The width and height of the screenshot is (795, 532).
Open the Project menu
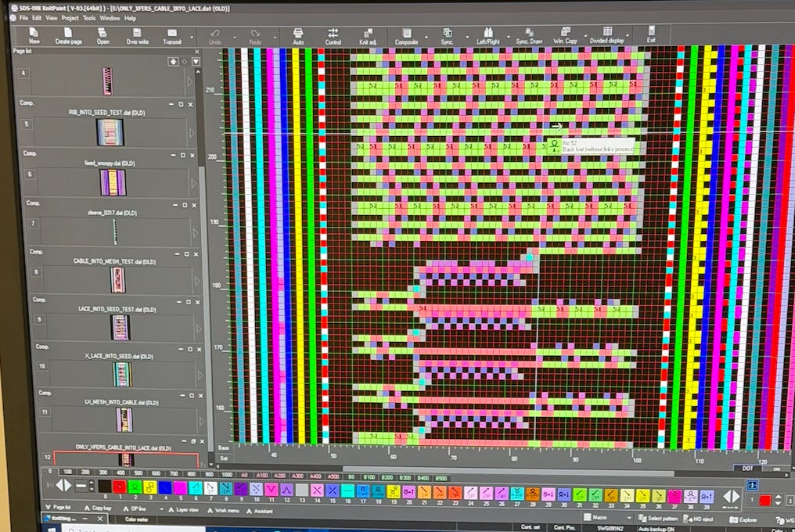70,18
